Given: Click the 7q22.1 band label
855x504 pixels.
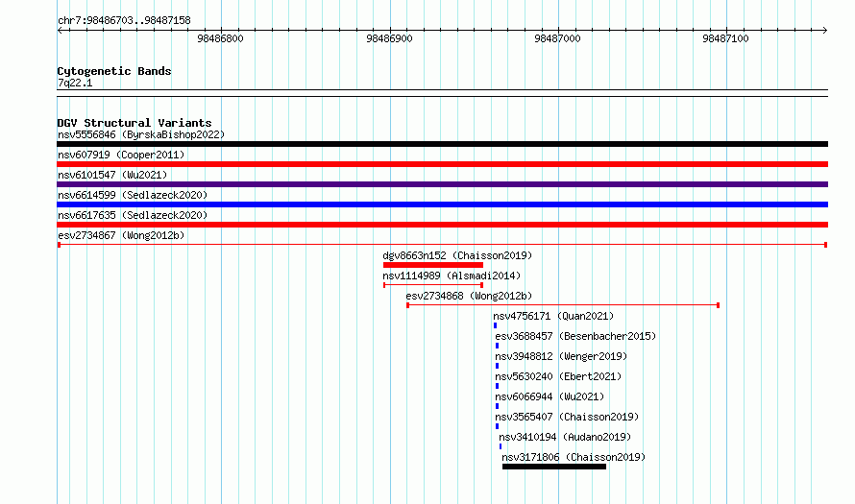Looking at the screenshot, I should 75,83.
